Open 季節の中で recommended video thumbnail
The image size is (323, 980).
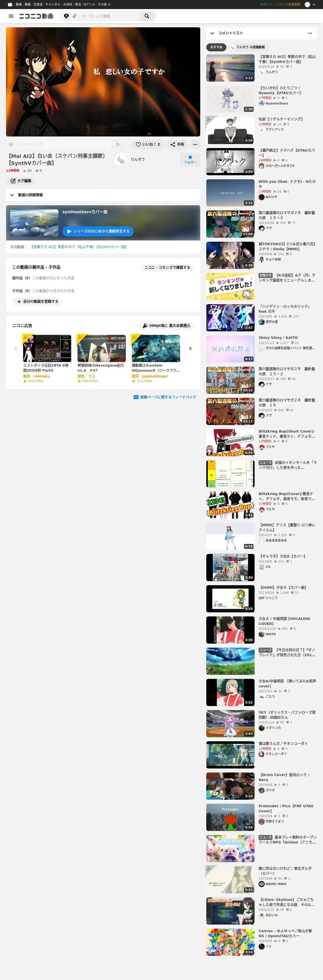tap(230, 68)
